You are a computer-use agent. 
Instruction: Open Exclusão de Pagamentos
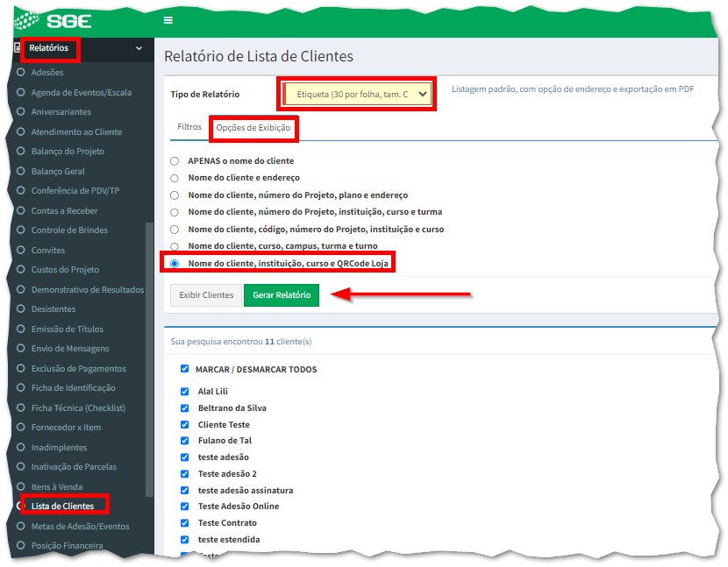pyautogui.click(x=78, y=368)
